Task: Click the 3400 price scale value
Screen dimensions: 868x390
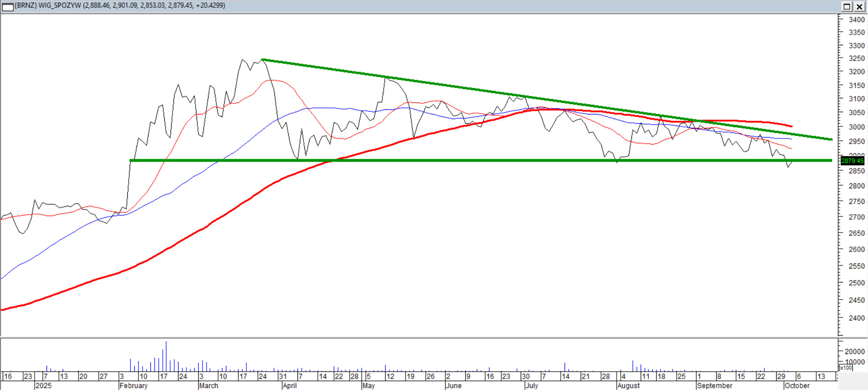Action: 856,20
